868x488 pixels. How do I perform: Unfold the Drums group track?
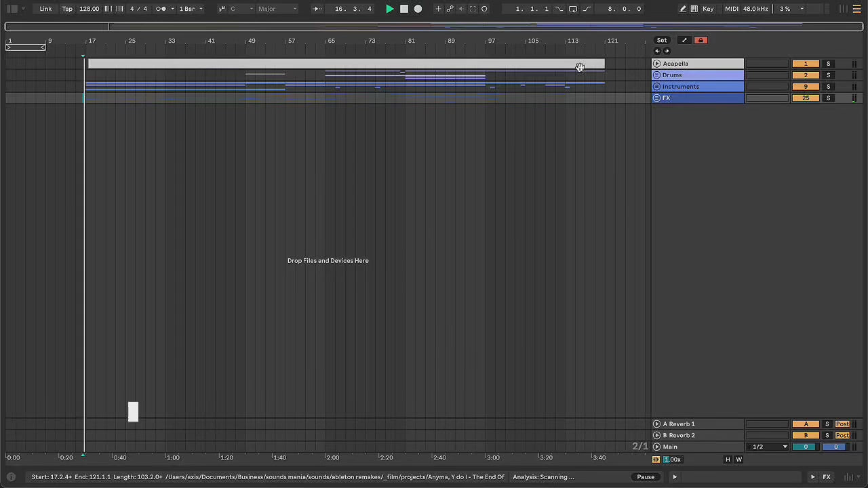(x=656, y=75)
